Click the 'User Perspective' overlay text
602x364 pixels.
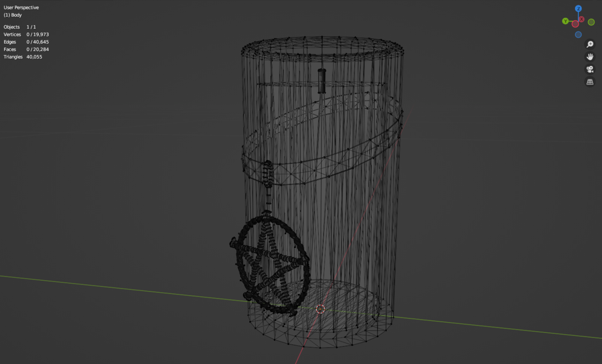point(21,8)
